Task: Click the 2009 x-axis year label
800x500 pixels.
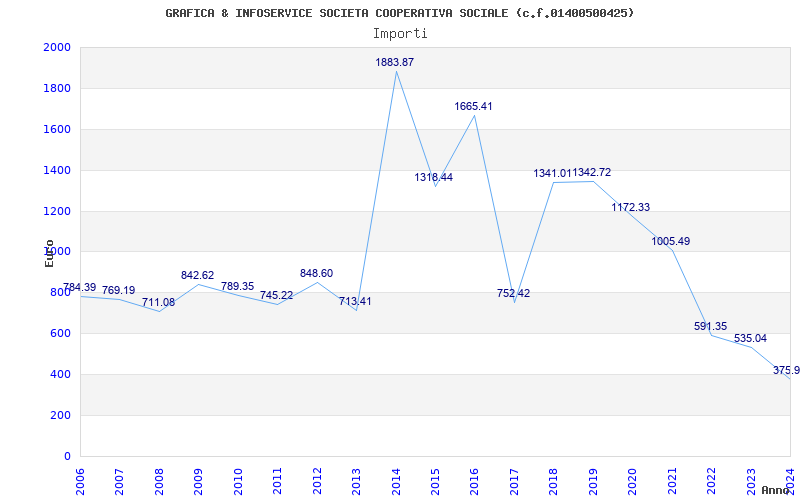Action: tap(198, 482)
